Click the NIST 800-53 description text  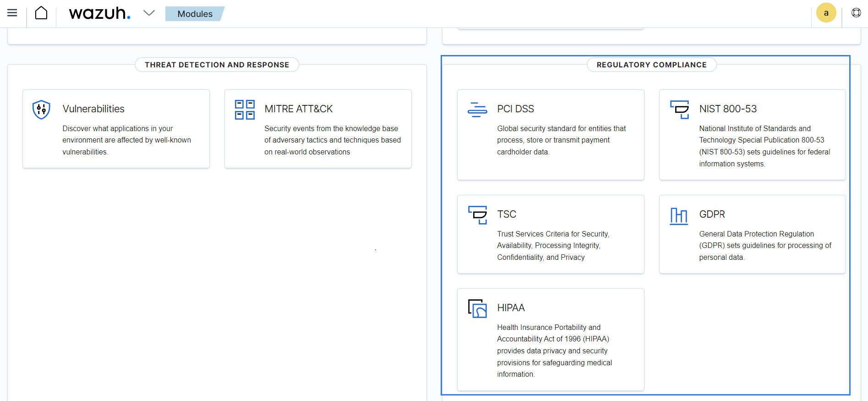click(x=764, y=146)
